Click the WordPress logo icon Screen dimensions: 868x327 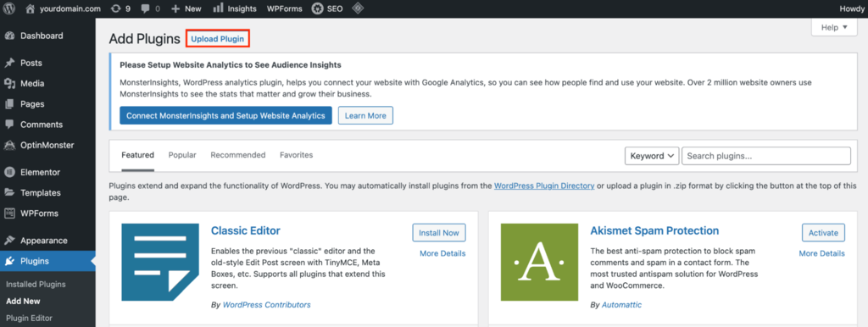(9, 8)
